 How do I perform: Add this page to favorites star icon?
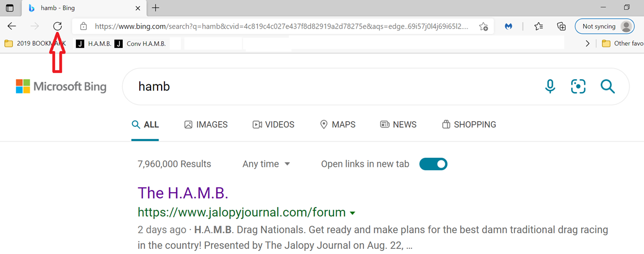[x=483, y=27]
